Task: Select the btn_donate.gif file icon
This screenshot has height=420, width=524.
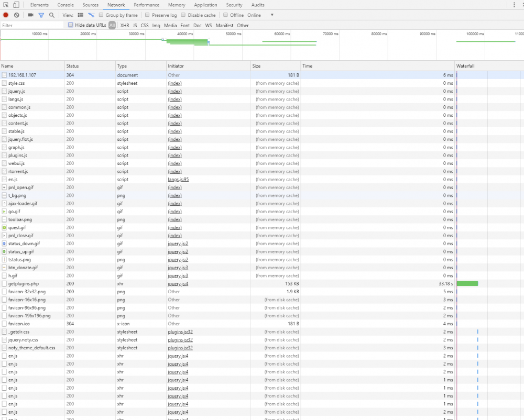Action: (x=4, y=268)
